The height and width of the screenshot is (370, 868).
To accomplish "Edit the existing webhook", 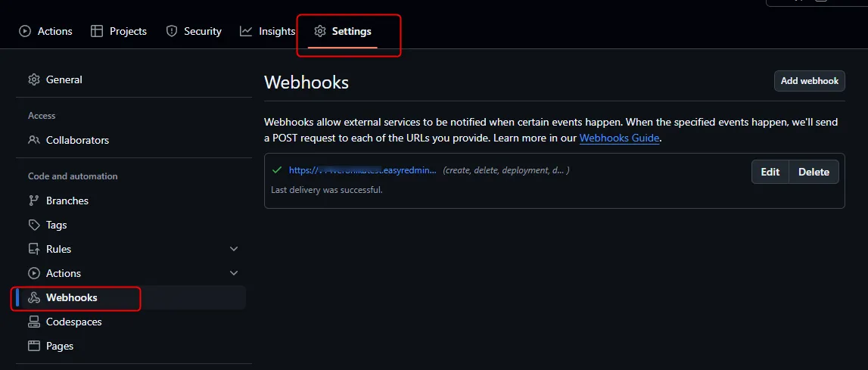I will 770,172.
